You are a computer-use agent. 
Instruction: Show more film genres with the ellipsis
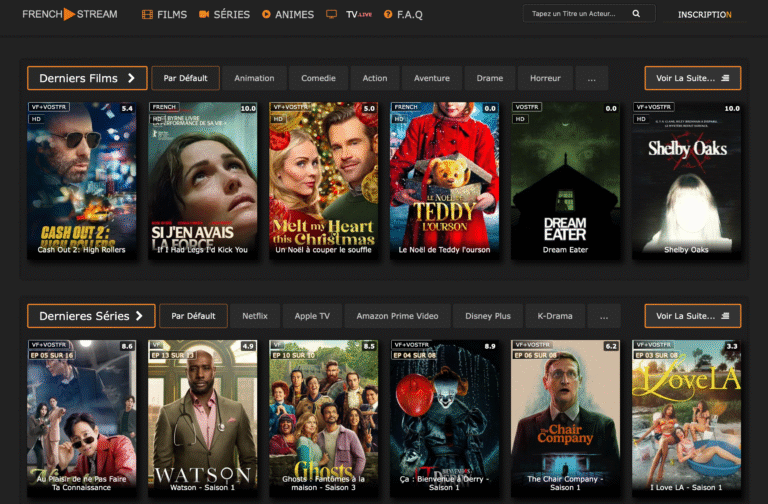click(592, 78)
